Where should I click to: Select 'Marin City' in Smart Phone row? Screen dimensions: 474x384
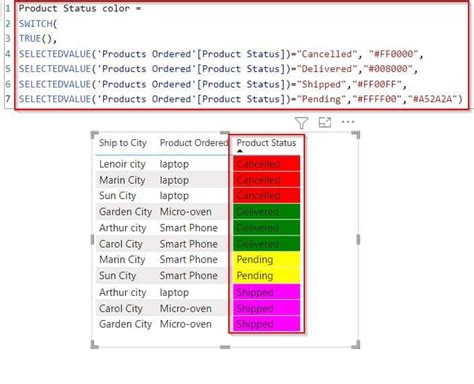pos(122,260)
